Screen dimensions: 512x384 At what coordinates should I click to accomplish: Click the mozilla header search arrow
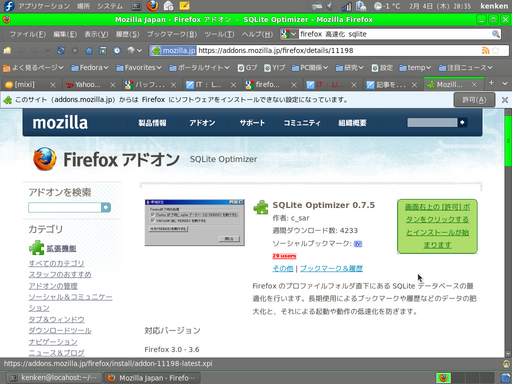click(462, 122)
